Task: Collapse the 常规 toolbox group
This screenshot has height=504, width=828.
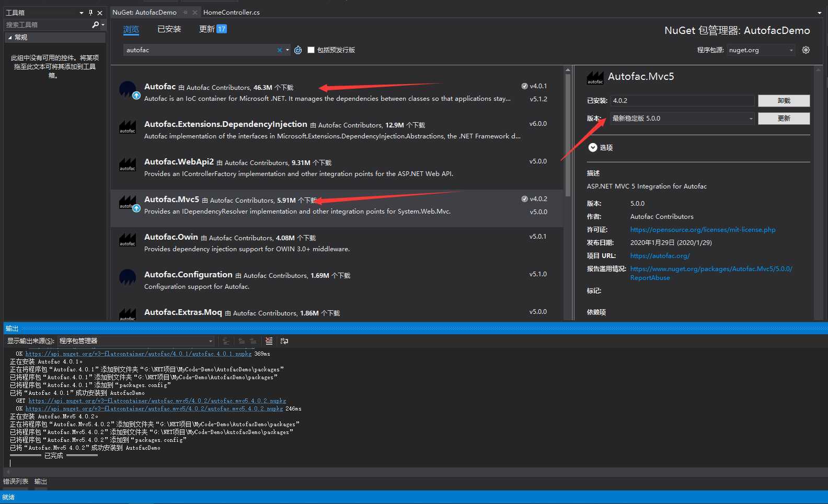Action: 10,38
